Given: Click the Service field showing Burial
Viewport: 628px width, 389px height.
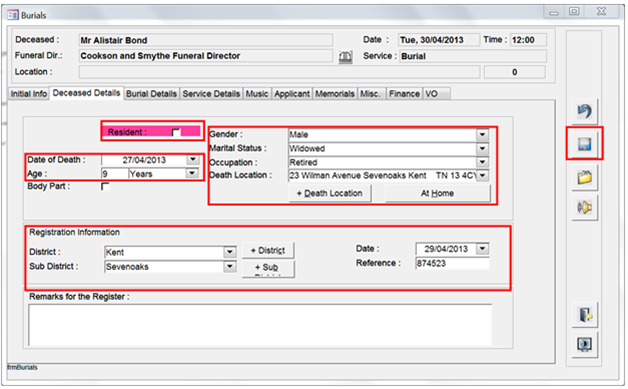Looking at the screenshot, I should (473, 56).
